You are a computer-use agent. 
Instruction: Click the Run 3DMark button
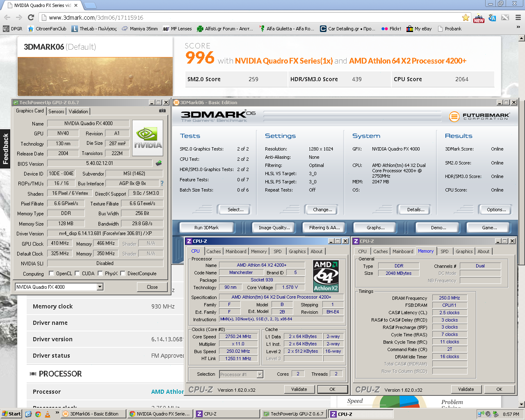[x=206, y=228]
